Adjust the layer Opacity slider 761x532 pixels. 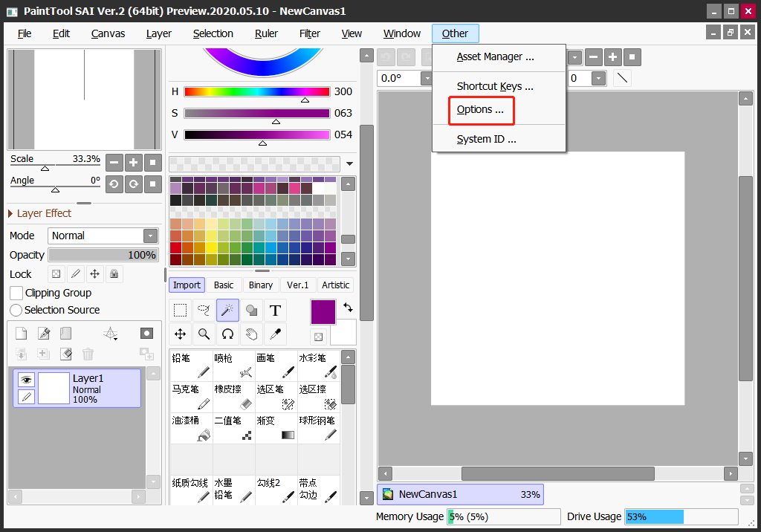103,255
